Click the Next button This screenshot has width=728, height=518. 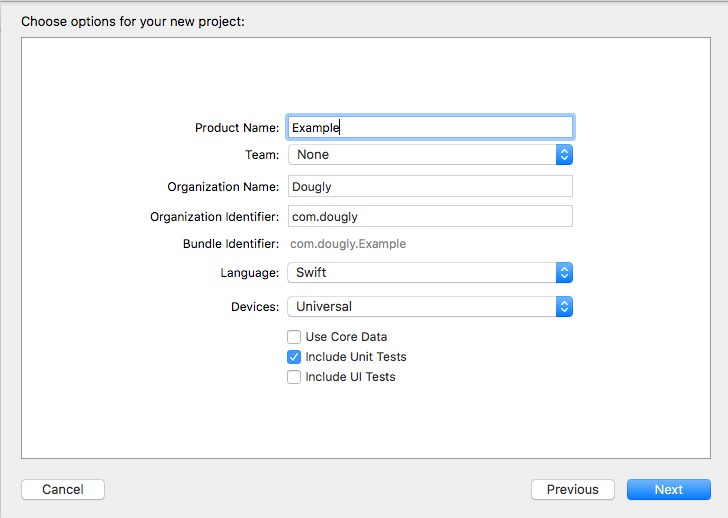(x=669, y=489)
